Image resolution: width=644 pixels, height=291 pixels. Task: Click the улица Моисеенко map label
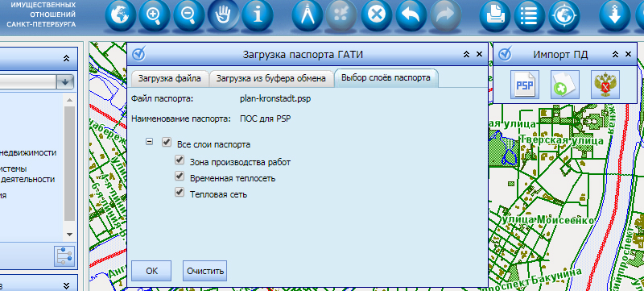point(548,220)
